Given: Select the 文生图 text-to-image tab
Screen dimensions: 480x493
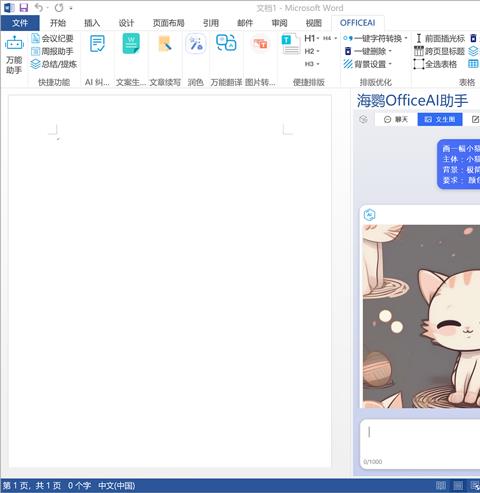Looking at the screenshot, I should 440,119.
